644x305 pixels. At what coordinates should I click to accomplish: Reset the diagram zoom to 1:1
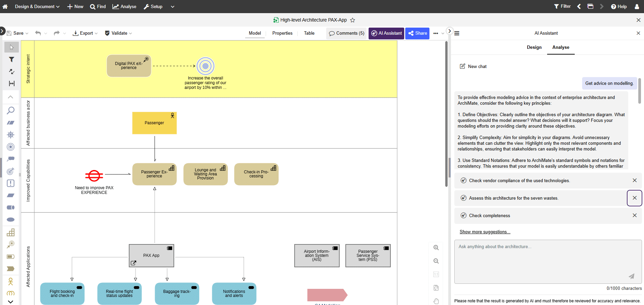(436, 274)
